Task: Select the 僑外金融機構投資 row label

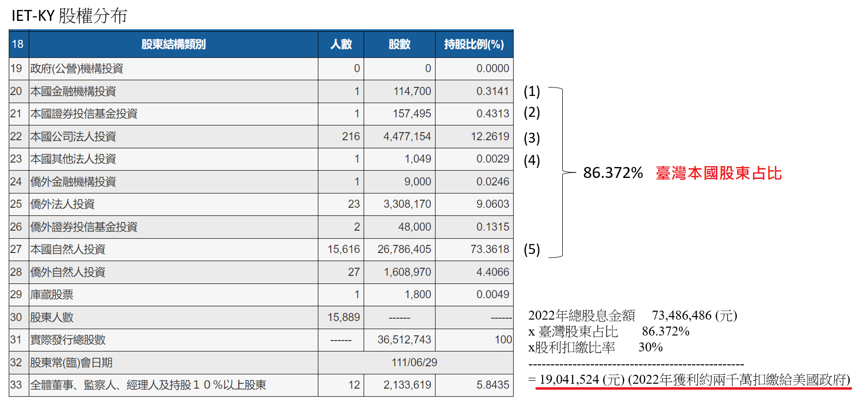Action: 73,182
